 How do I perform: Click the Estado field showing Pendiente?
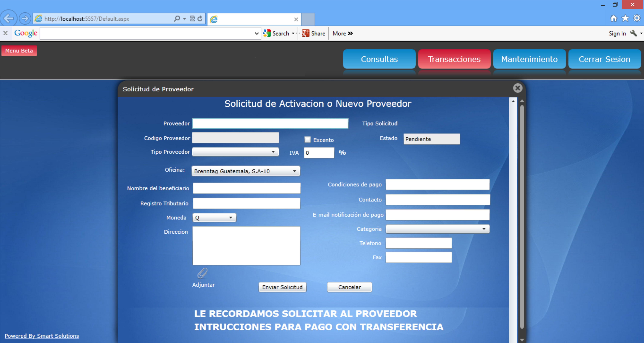coord(431,139)
